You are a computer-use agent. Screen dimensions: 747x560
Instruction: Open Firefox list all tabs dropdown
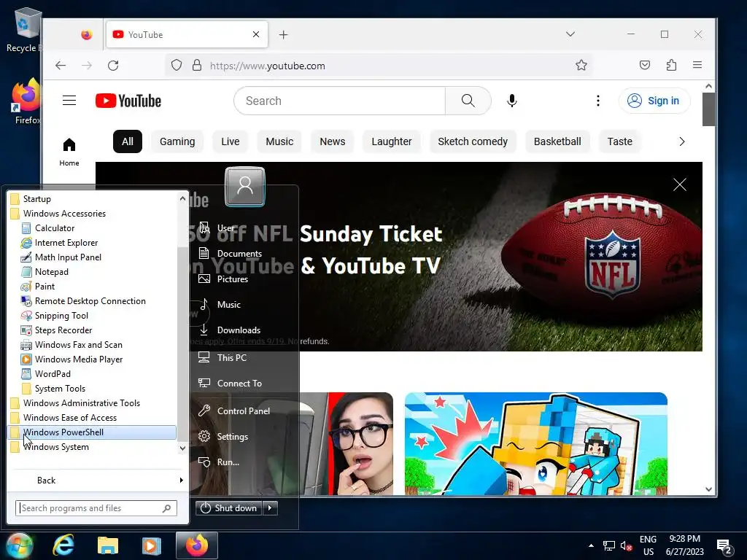[x=570, y=34]
